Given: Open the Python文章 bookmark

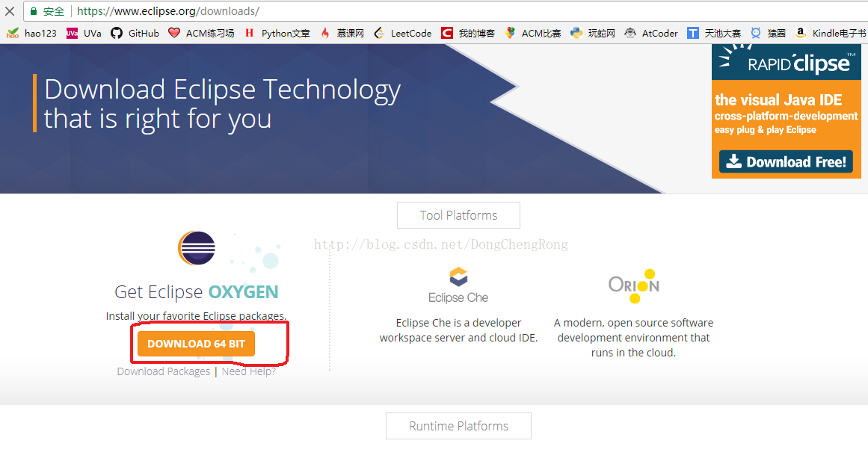Looking at the screenshot, I should (277, 33).
